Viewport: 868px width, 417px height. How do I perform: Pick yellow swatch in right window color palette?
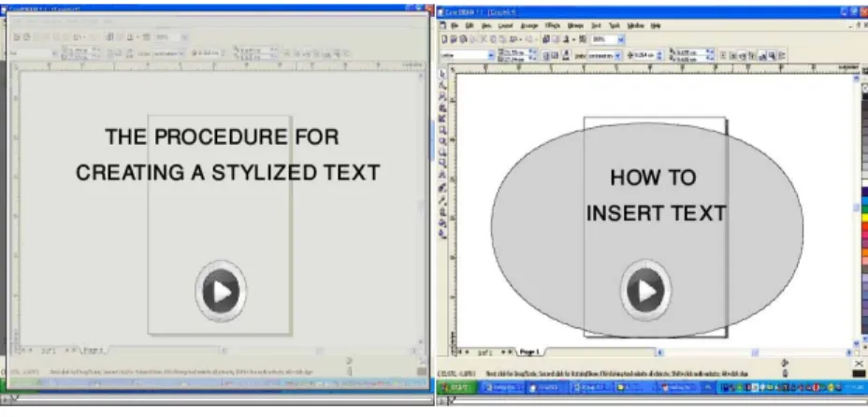tap(864, 216)
